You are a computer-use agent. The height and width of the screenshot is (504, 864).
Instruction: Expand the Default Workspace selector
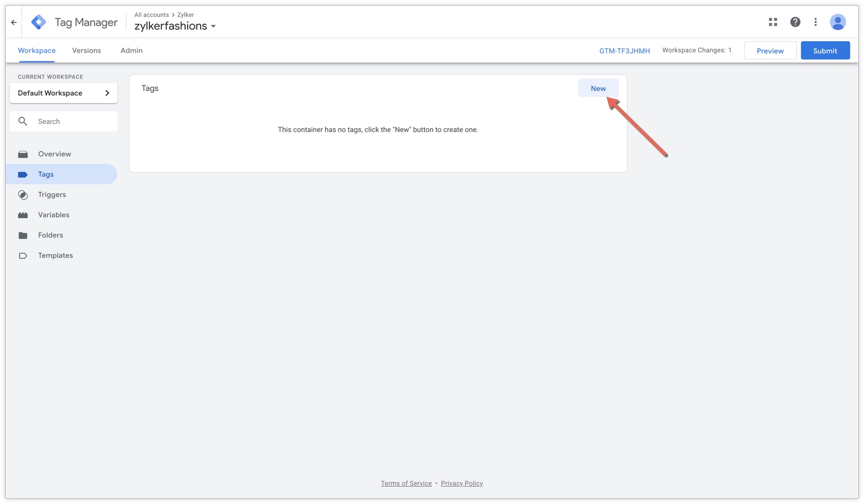pyautogui.click(x=63, y=93)
